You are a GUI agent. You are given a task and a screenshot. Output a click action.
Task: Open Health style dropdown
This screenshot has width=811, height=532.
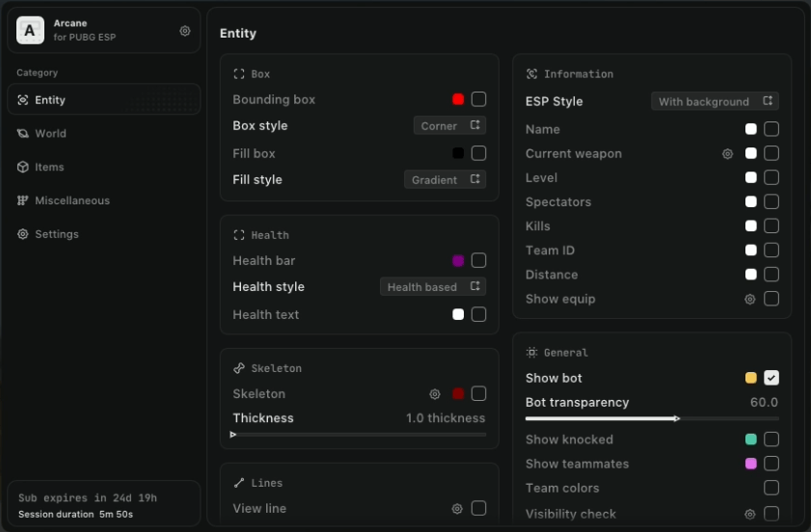tap(433, 286)
